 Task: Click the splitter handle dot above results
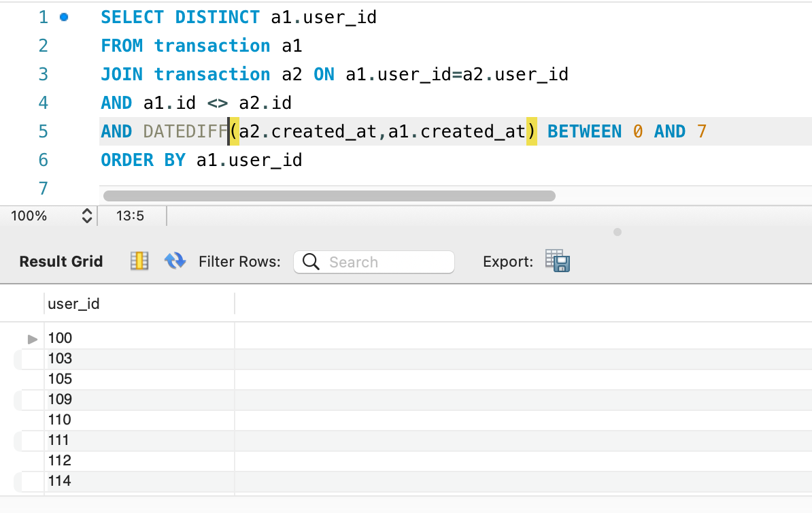pos(617,232)
